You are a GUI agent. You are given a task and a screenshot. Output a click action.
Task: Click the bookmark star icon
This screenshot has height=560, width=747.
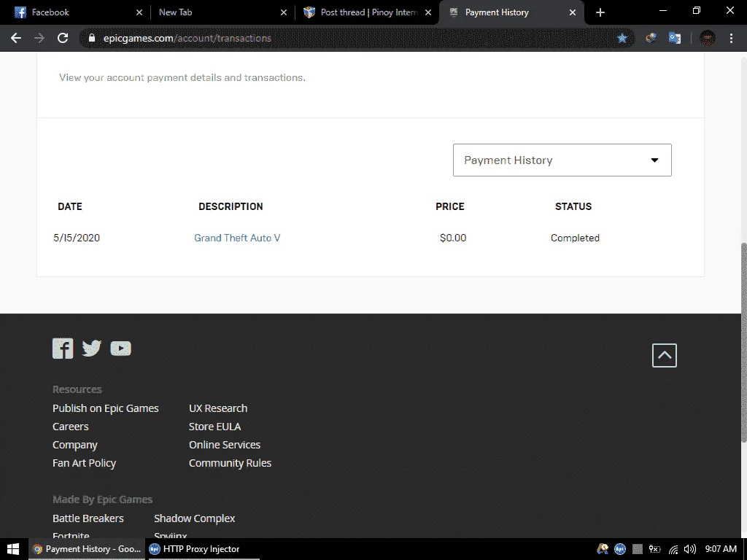(622, 38)
